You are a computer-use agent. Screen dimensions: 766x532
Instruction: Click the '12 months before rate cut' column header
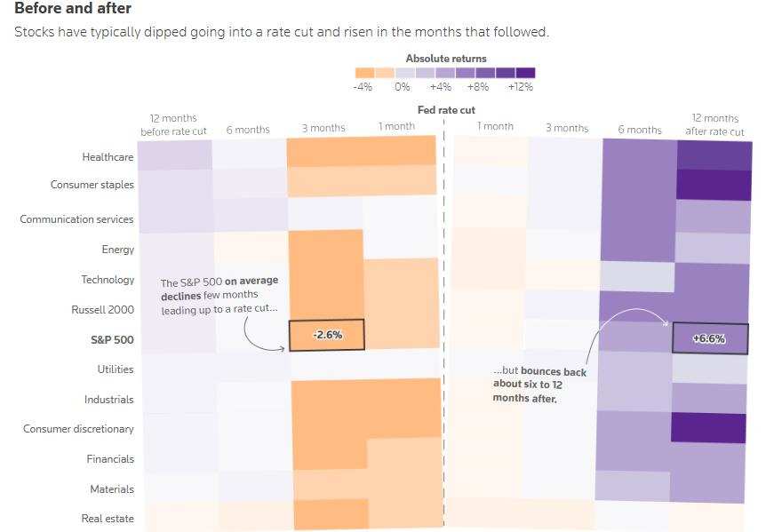point(173,125)
